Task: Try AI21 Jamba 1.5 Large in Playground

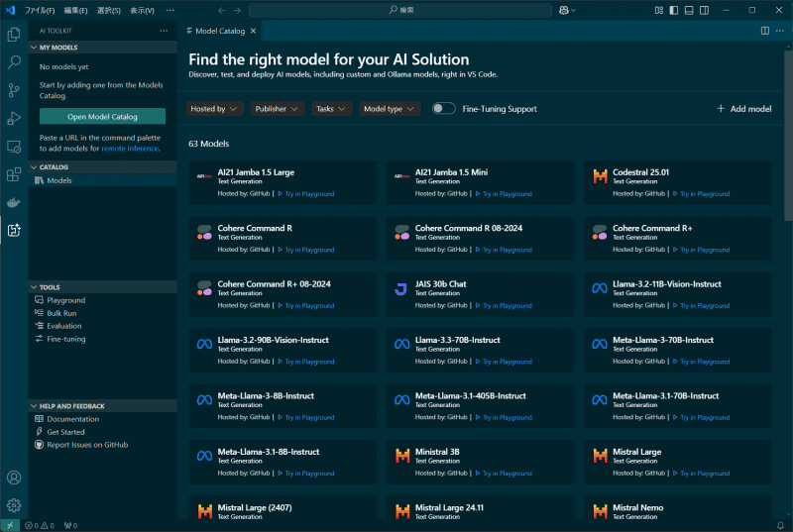Action: pyautogui.click(x=306, y=194)
